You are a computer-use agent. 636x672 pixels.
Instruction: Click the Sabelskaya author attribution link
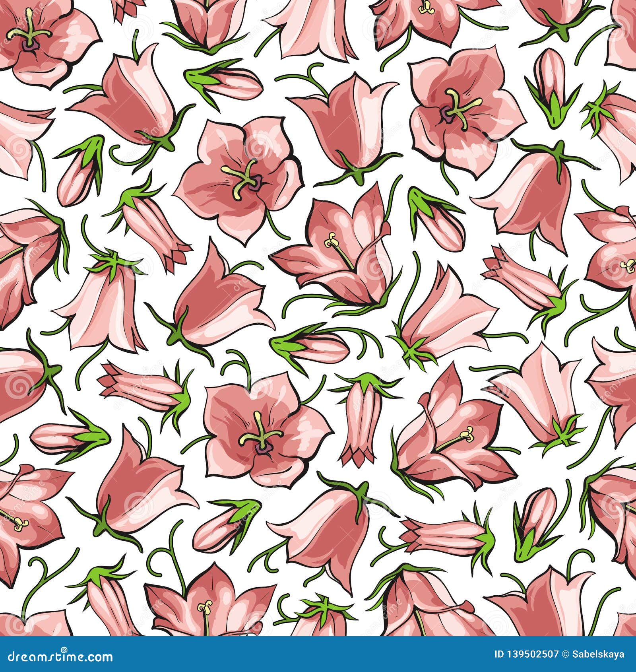coord(598,654)
